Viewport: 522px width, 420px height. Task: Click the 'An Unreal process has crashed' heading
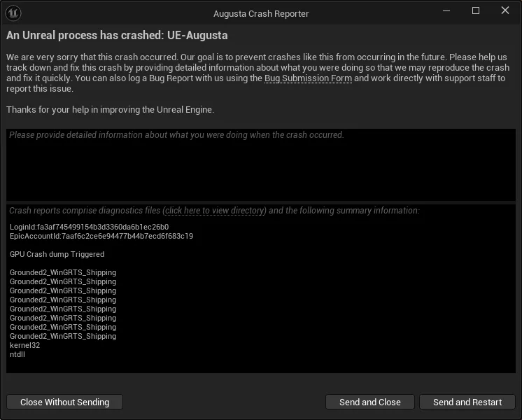coord(117,36)
